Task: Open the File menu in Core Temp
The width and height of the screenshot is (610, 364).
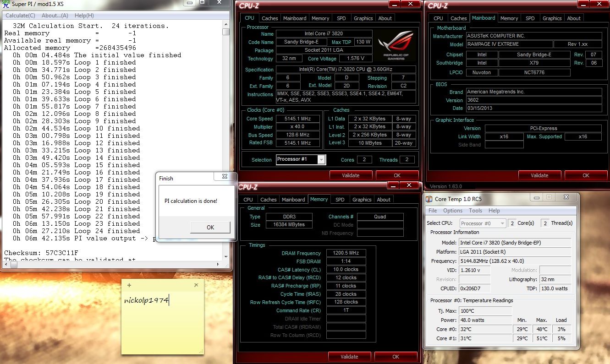Action: click(x=433, y=211)
